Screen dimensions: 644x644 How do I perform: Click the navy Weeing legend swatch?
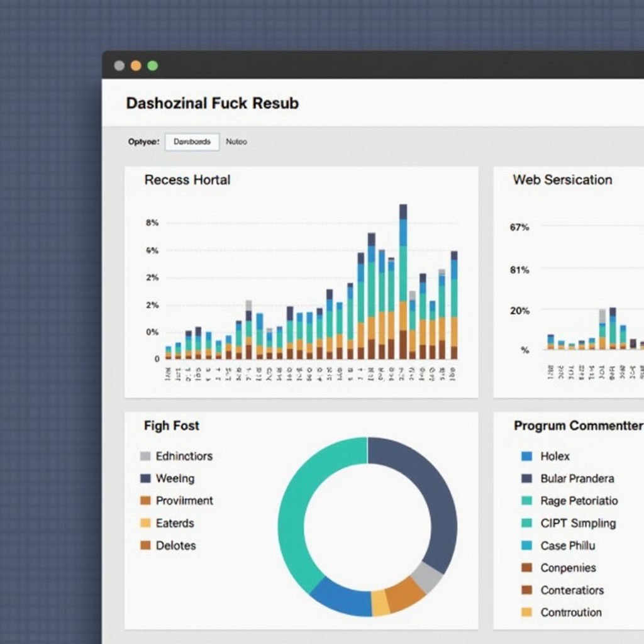[x=145, y=479]
